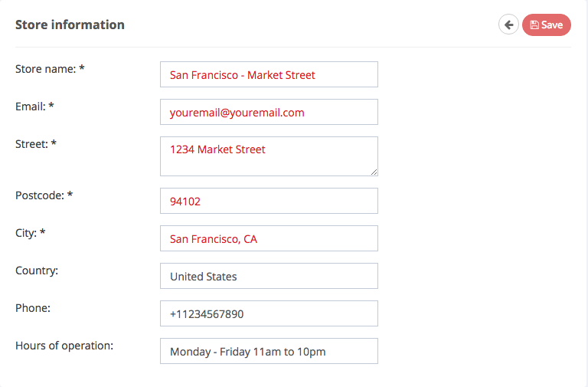Click the "Postcode:" label
588x387 pixels.
click(x=44, y=195)
